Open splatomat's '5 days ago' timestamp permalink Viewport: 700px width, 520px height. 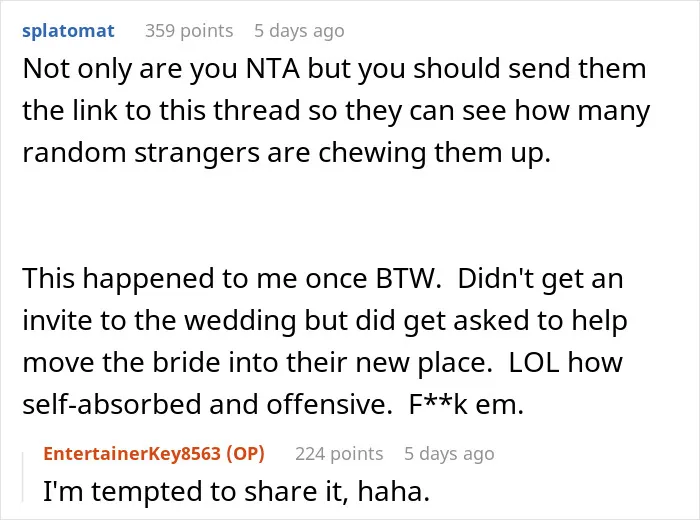pyautogui.click(x=299, y=31)
